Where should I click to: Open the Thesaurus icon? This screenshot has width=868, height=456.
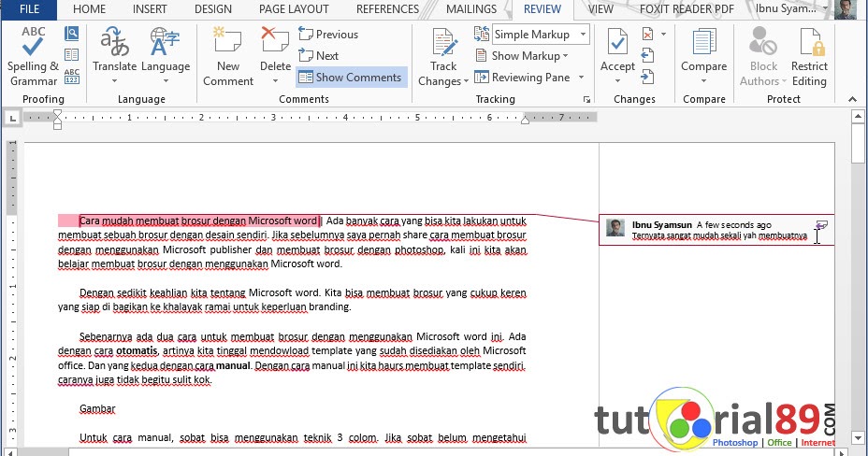71,54
